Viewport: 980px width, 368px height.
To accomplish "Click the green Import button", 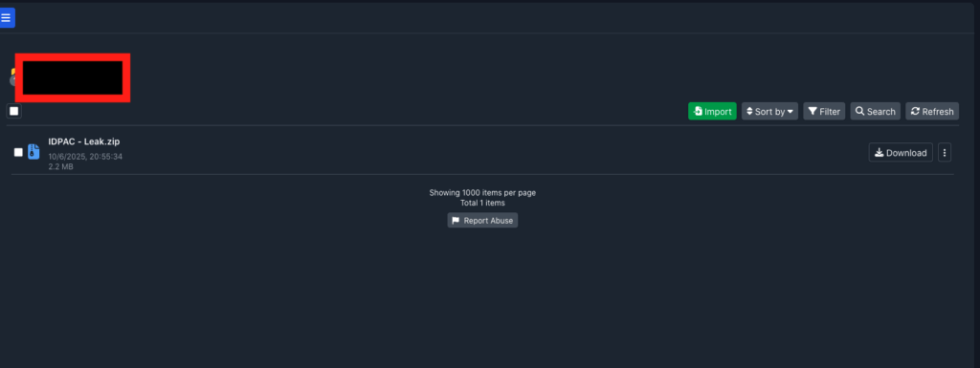I will click(x=712, y=111).
